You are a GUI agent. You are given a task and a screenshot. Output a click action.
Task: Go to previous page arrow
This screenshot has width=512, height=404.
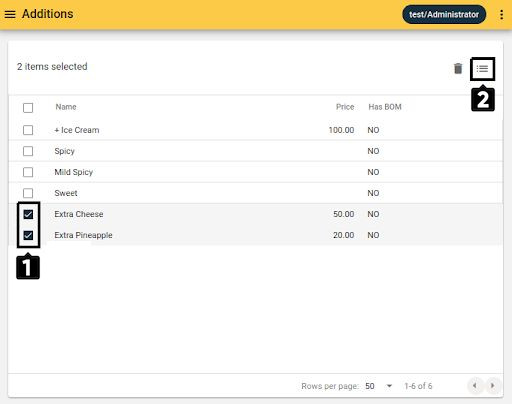[x=475, y=386]
